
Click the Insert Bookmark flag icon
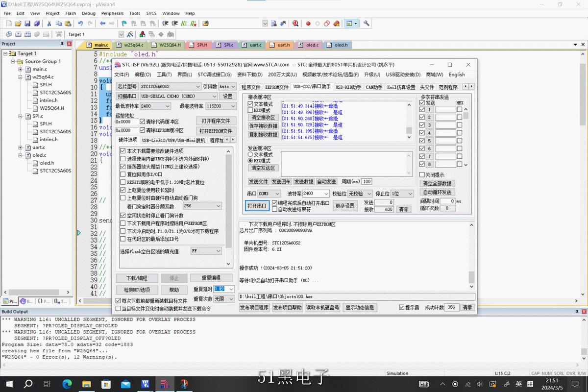(124, 23)
